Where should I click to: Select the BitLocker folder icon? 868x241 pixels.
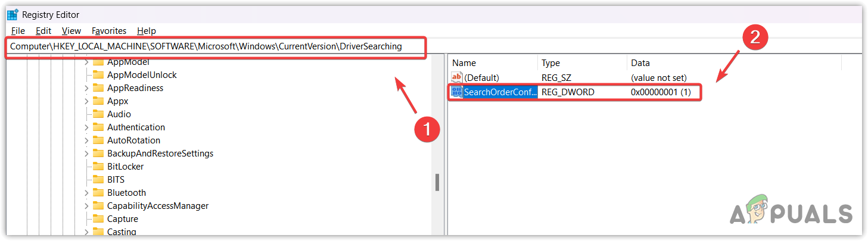(x=98, y=167)
